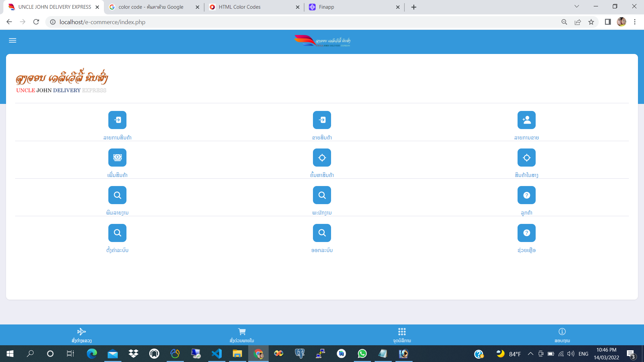
Task: Open Visual Studio Code from the taskbar
Action: coord(217,354)
